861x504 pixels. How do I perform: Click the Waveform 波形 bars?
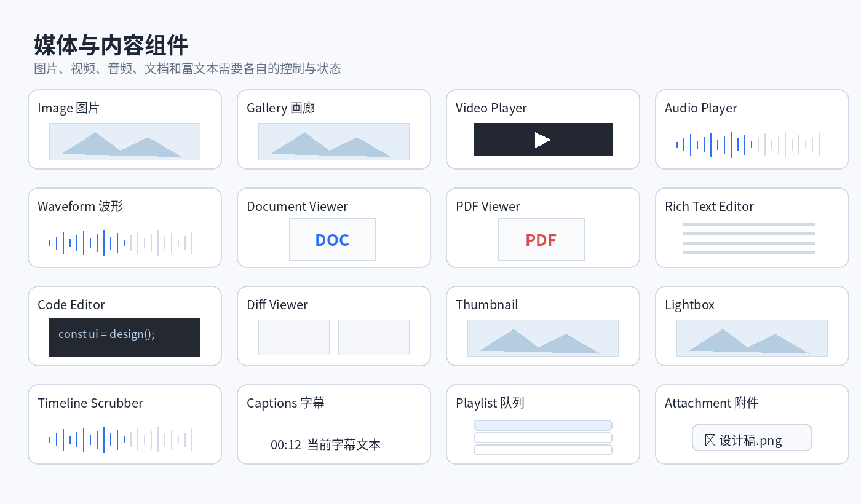coord(121,243)
